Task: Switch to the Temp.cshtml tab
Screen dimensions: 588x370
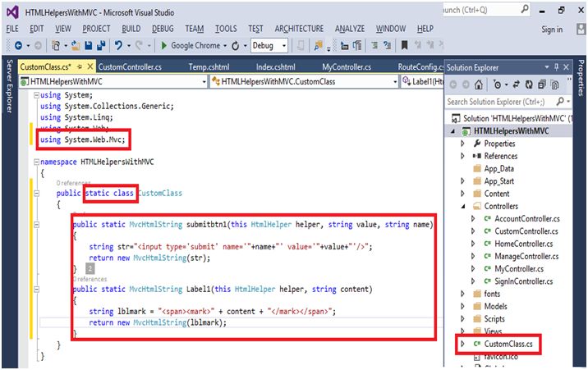Action: coord(209,66)
